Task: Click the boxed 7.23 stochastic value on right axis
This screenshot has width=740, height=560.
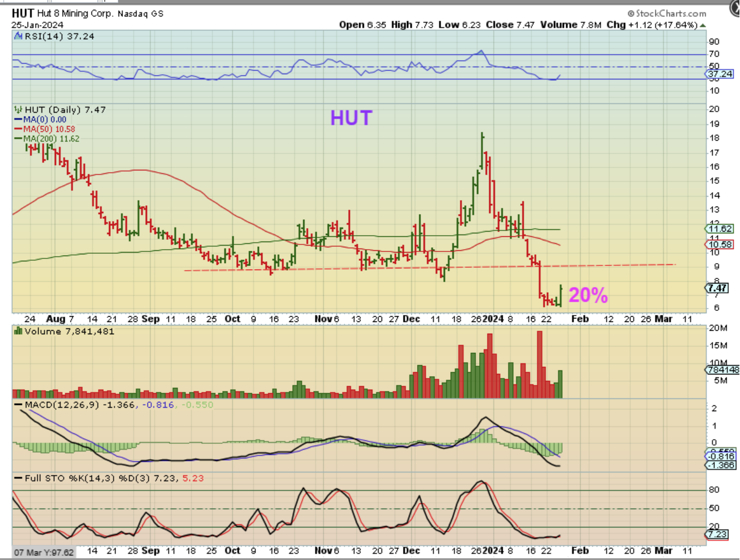Action: 717,534
